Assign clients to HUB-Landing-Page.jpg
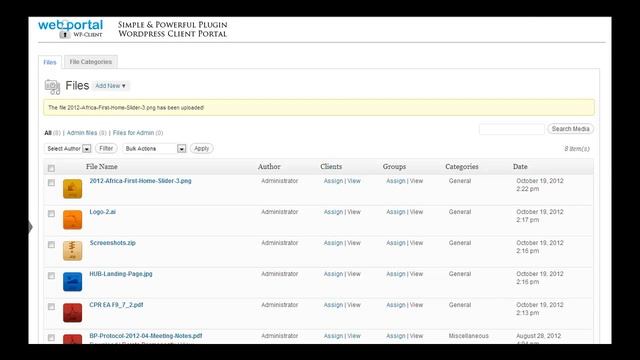Image resolution: width=640 pixels, height=360 pixels. (x=333, y=274)
